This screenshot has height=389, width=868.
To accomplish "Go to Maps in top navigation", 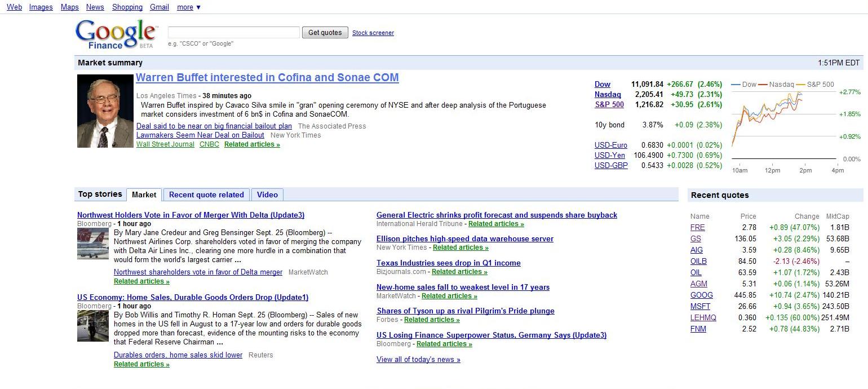I will point(70,7).
